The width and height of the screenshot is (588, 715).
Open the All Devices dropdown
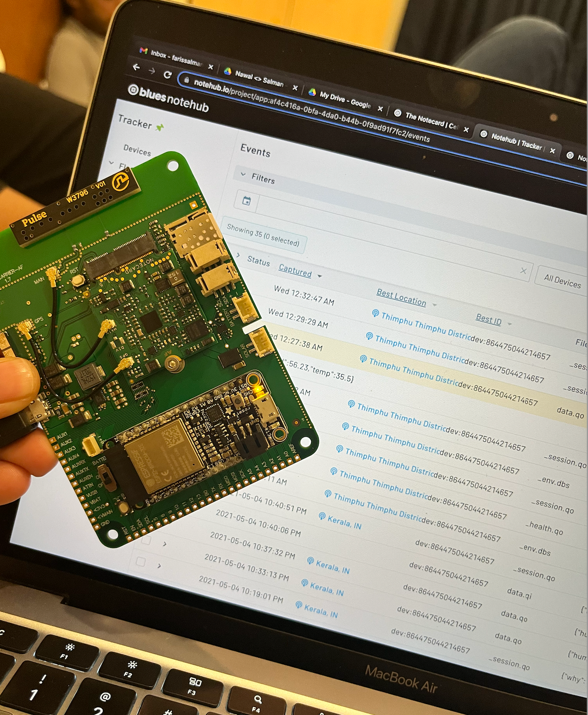pos(562,280)
